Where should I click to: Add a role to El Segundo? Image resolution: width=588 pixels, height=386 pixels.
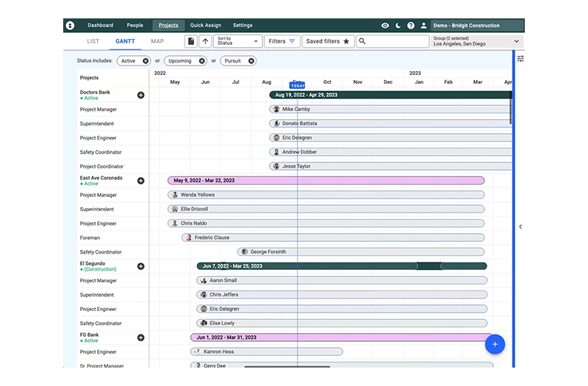click(140, 266)
